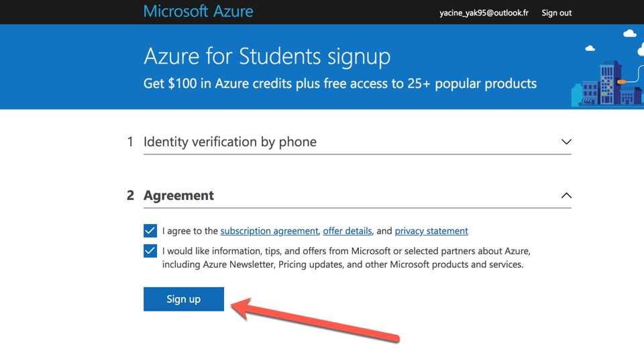
Task: Uncheck the subscription agreement checkbox
Action: click(x=150, y=231)
